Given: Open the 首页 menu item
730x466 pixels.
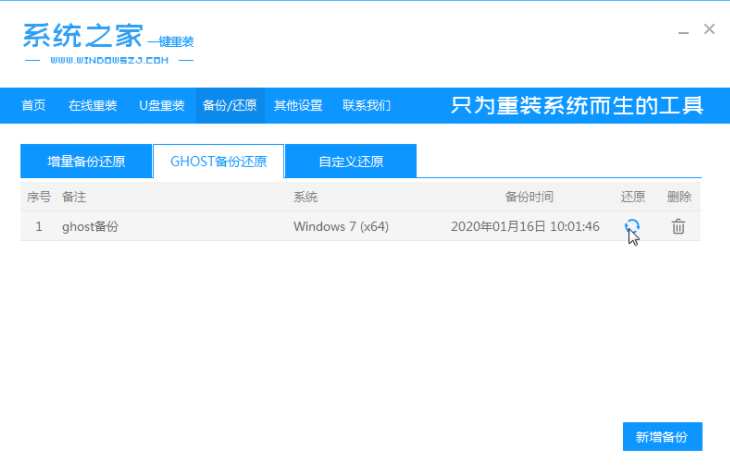Looking at the screenshot, I should (x=33, y=105).
